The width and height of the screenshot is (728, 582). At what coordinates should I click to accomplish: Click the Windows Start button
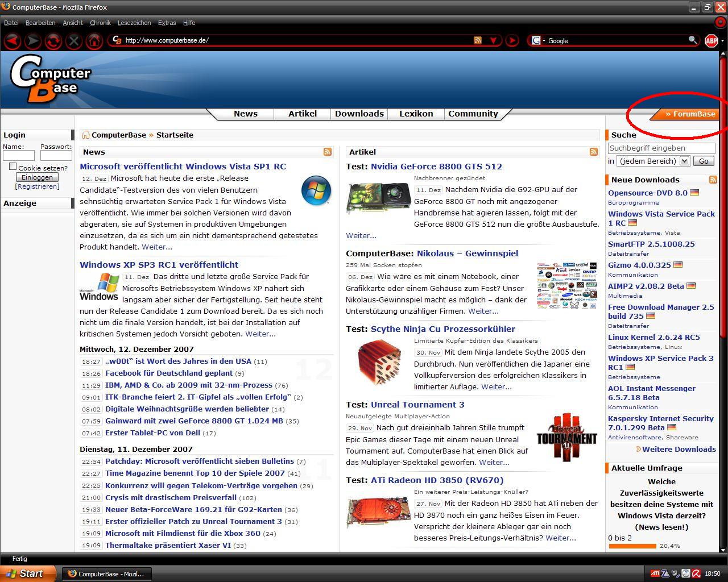coord(28,573)
